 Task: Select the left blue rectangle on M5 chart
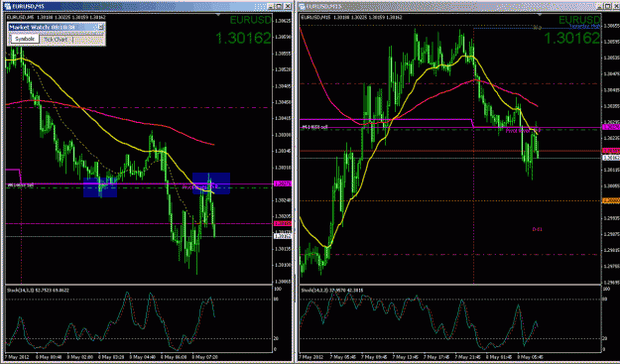pyautogui.click(x=100, y=187)
